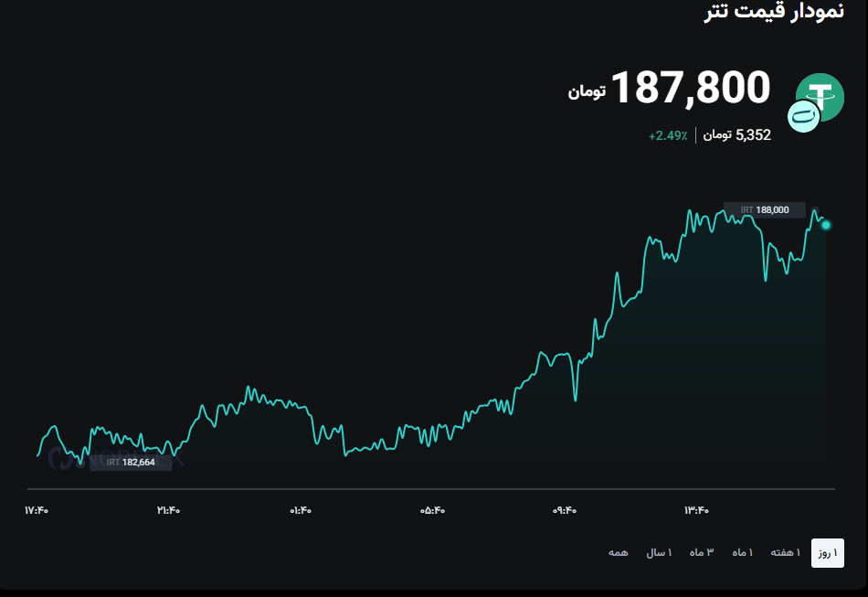Click the ۰۹:۴۰ time axis label
868x597 pixels.
click(565, 510)
